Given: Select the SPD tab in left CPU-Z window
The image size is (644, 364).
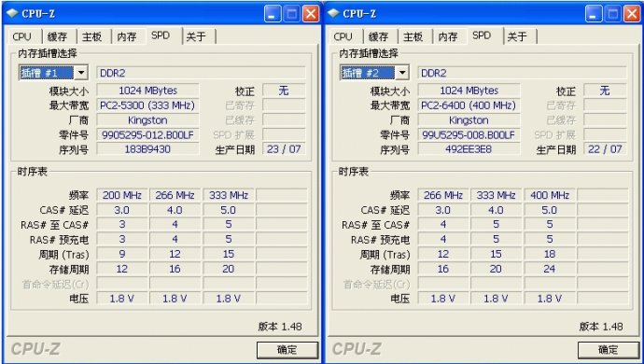Looking at the screenshot, I should 161,35.
